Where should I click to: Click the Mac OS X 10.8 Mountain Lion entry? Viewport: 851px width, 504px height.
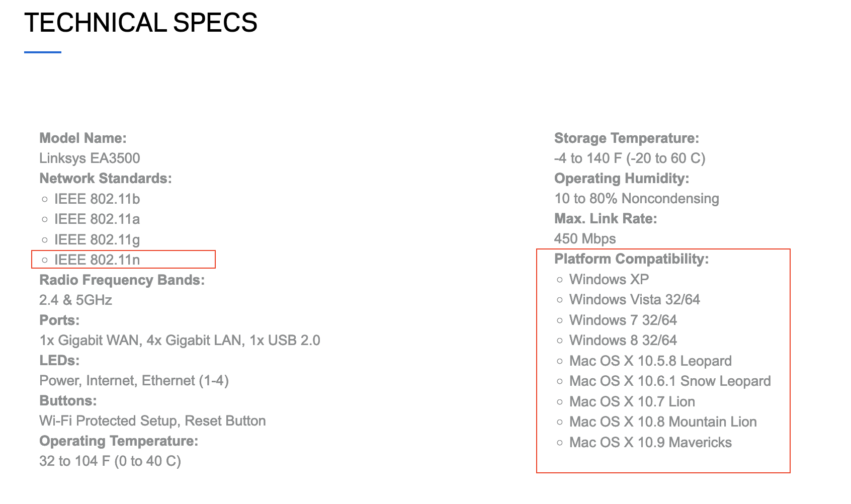click(662, 422)
